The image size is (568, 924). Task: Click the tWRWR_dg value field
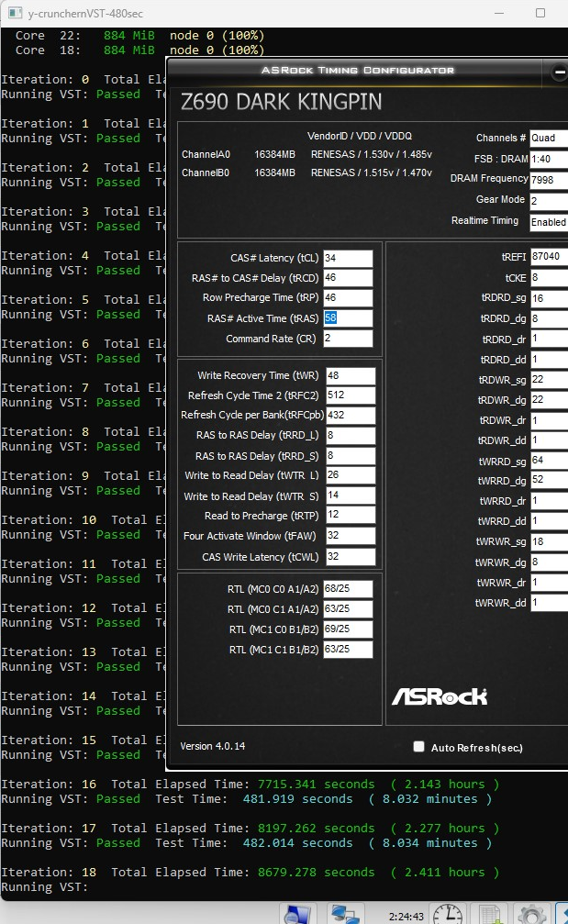tap(549, 562)
